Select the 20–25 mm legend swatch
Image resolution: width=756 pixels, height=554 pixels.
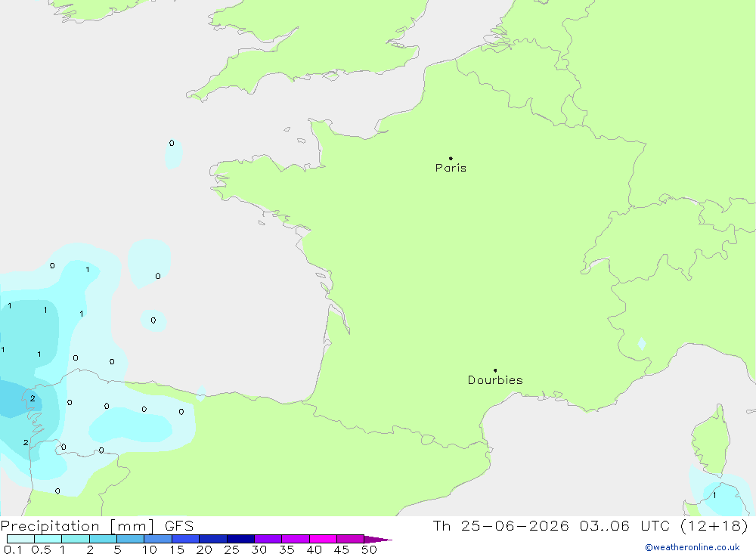(212, 539)
